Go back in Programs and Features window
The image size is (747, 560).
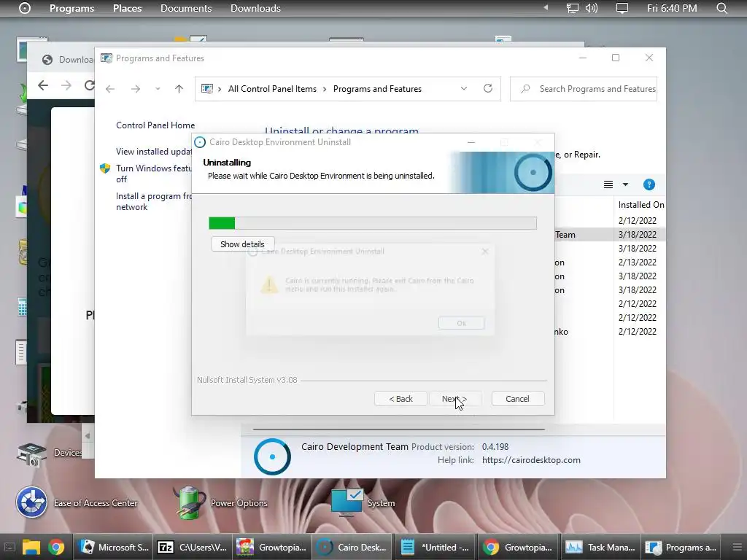(x=110, y=88)
